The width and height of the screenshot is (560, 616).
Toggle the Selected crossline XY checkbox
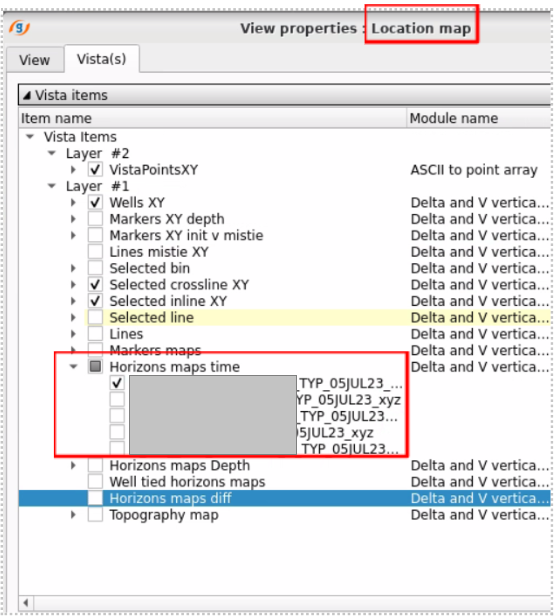[x=95, y=284]
